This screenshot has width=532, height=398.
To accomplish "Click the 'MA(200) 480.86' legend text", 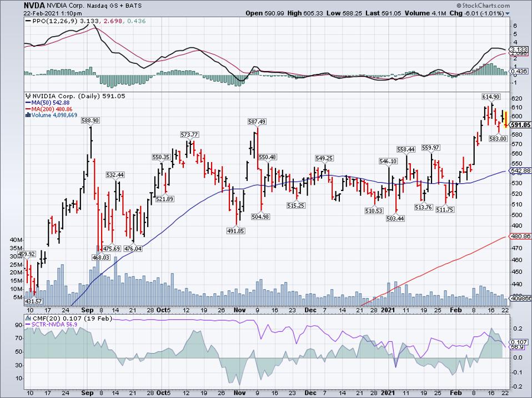I will click(x=52, y=109).
